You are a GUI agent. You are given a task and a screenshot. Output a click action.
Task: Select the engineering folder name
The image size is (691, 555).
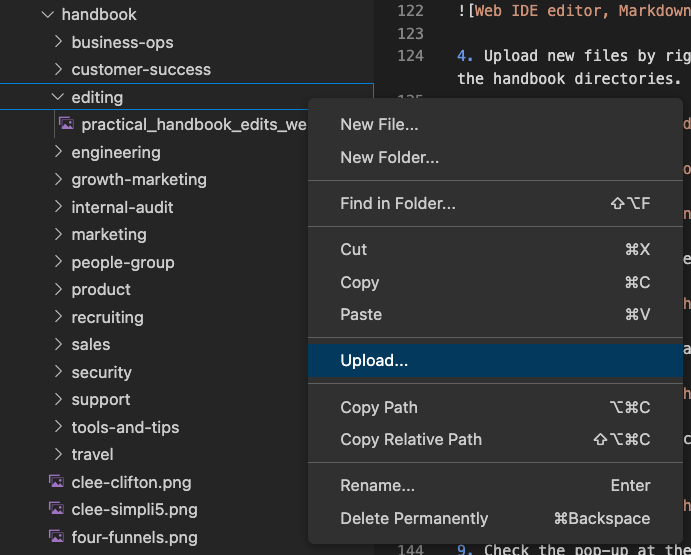[116, 153]
